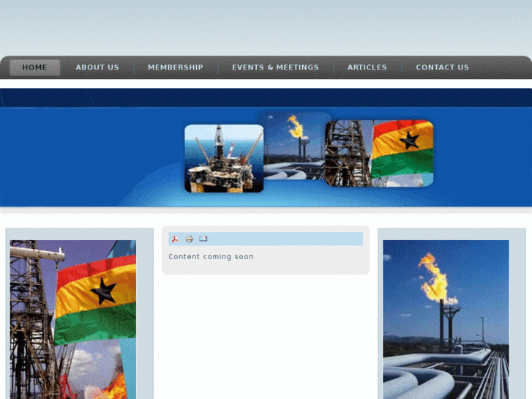Navigate to Articles
Screen dimensions: 532x399
pyautogui.click(x=367, y=67)
